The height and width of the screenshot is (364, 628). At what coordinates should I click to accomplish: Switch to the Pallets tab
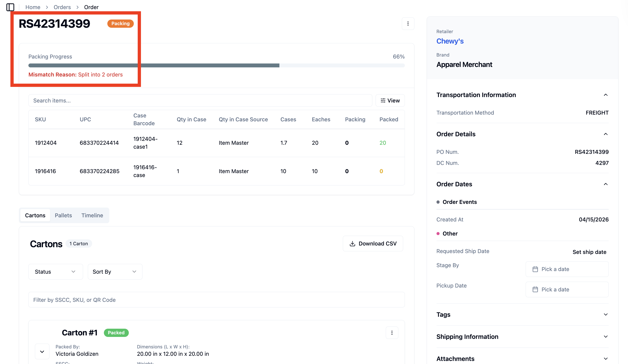63,215
